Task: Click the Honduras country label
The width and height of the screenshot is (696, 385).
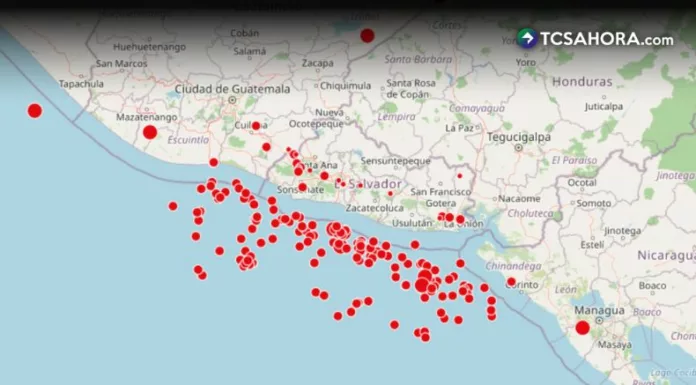Action: click(582, 82)
